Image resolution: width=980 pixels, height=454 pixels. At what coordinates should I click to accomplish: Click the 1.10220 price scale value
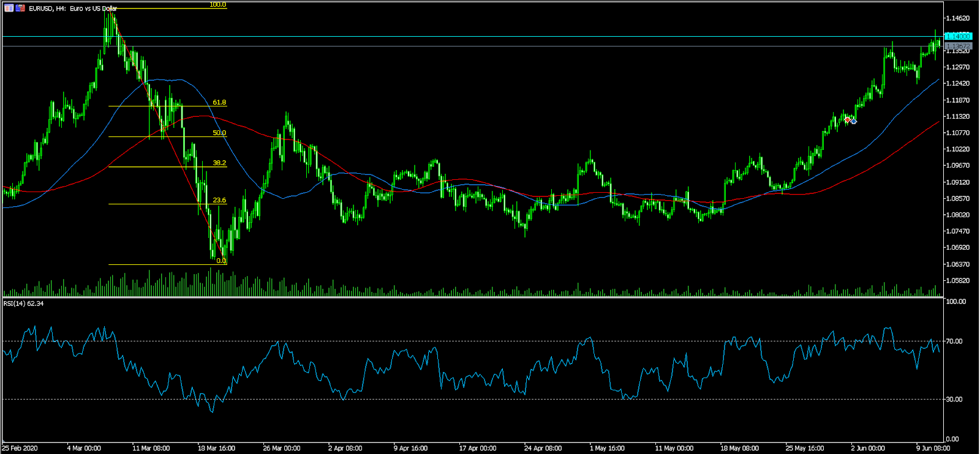click(958, 149)
